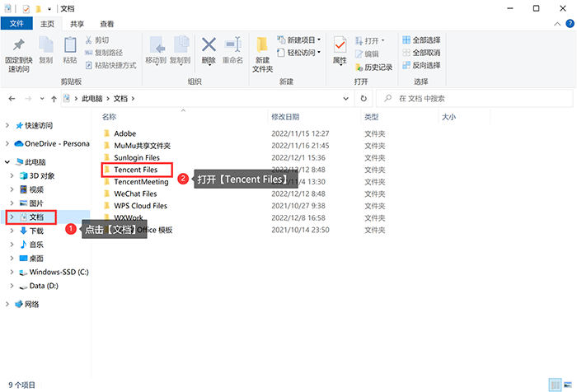
Task: Expand the Windows-SSD (C:) tree node
Action: (12, 272)
